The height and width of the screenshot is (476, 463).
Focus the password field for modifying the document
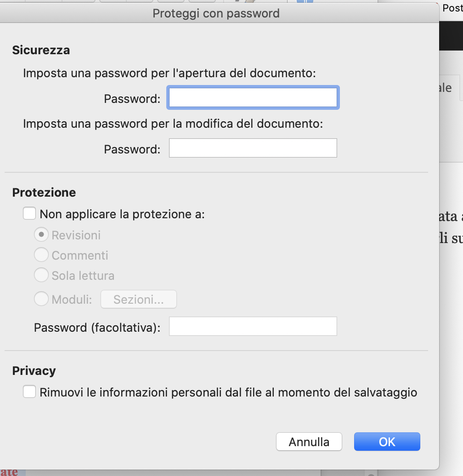[253, 148]
